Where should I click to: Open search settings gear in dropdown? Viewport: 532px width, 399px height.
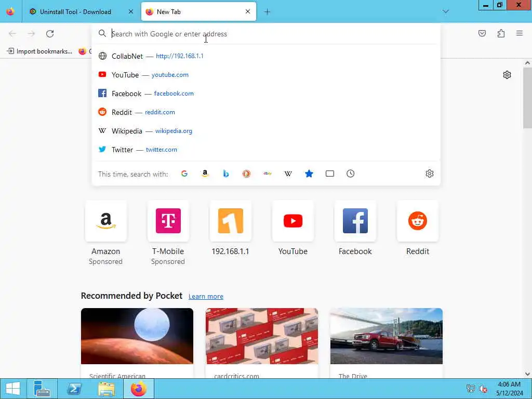(430, 174)
